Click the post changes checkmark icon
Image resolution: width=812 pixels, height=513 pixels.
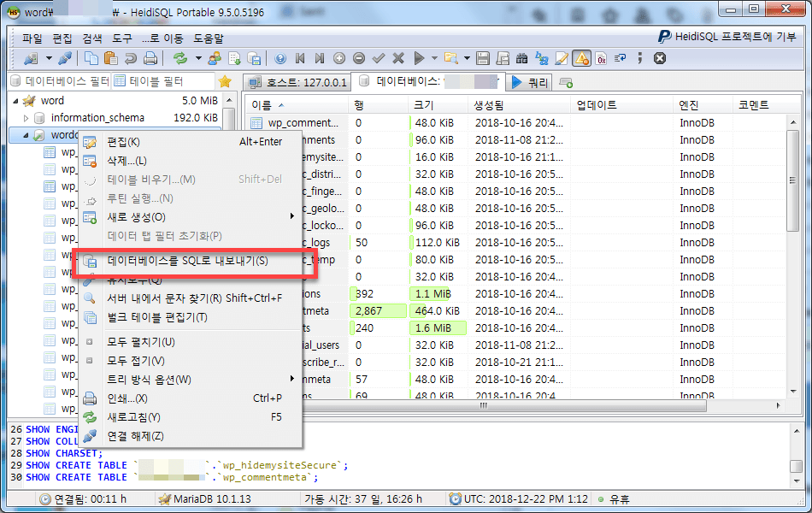(379, 58)
